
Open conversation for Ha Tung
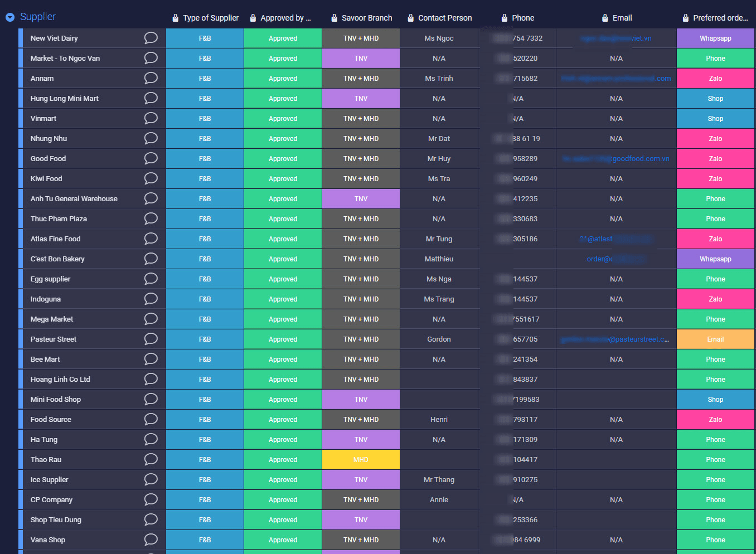151,439
